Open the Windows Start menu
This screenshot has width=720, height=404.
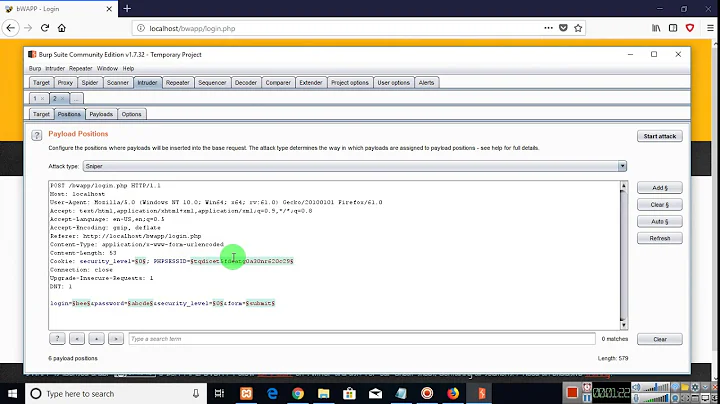pyautogui.click(x=12, y=393)
